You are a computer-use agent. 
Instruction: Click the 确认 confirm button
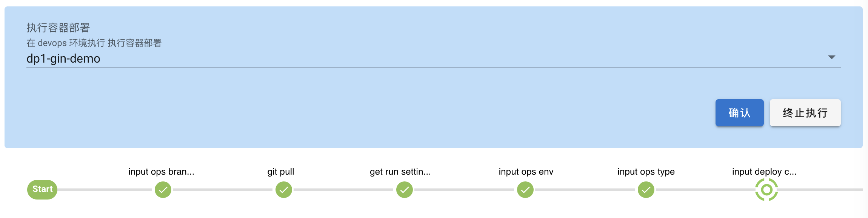[739, 113]
